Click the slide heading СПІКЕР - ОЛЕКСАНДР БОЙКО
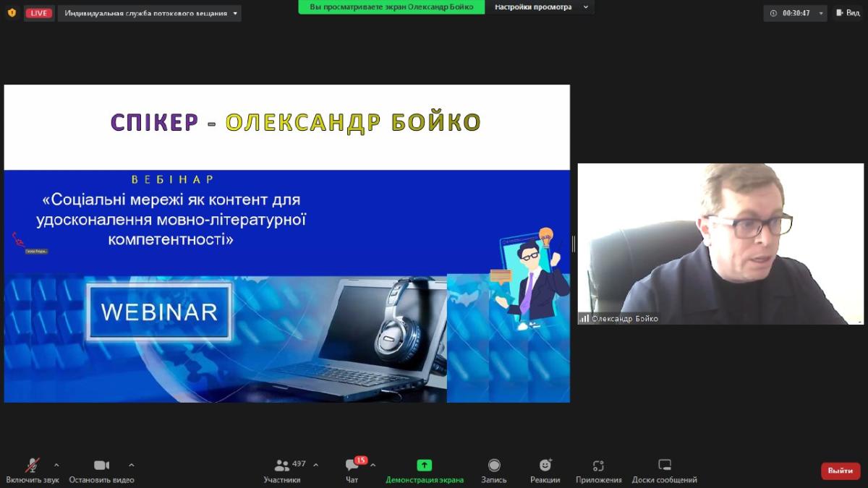 [296, 122]
